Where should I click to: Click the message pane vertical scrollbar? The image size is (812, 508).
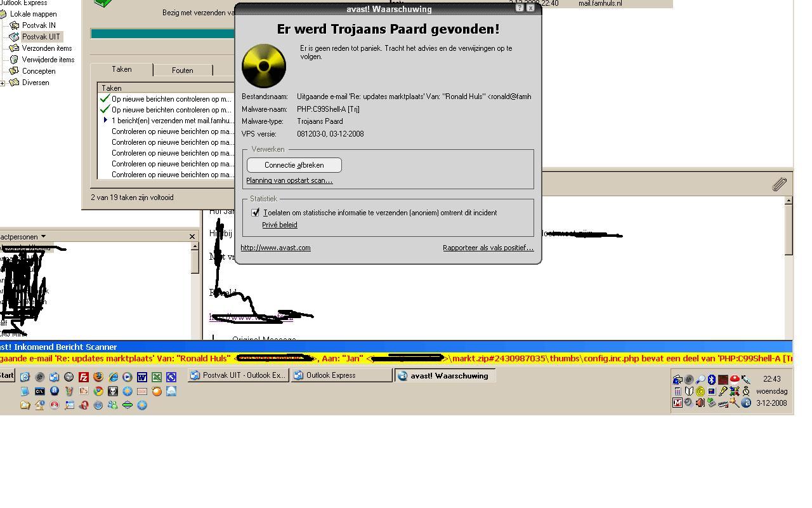789,267
